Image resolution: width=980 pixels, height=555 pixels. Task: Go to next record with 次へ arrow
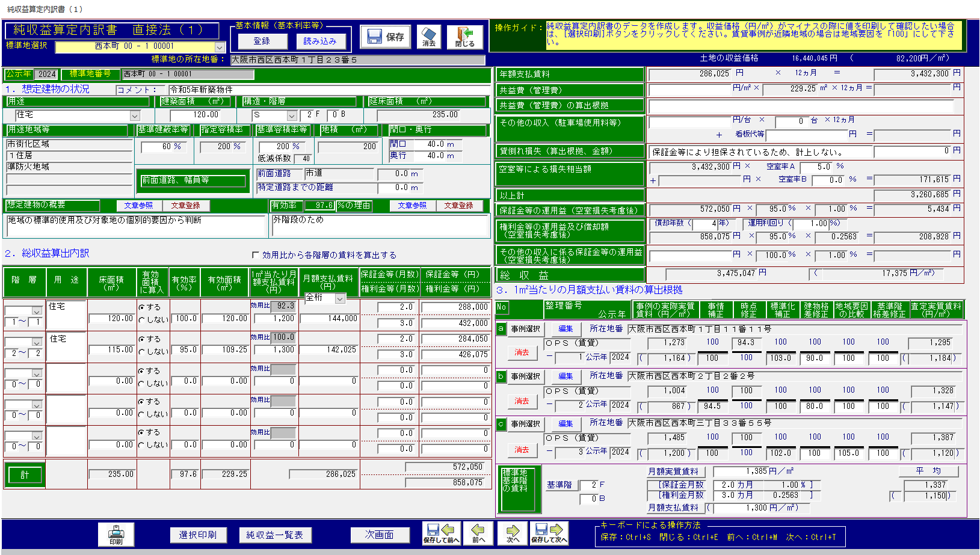pos(513,533)
